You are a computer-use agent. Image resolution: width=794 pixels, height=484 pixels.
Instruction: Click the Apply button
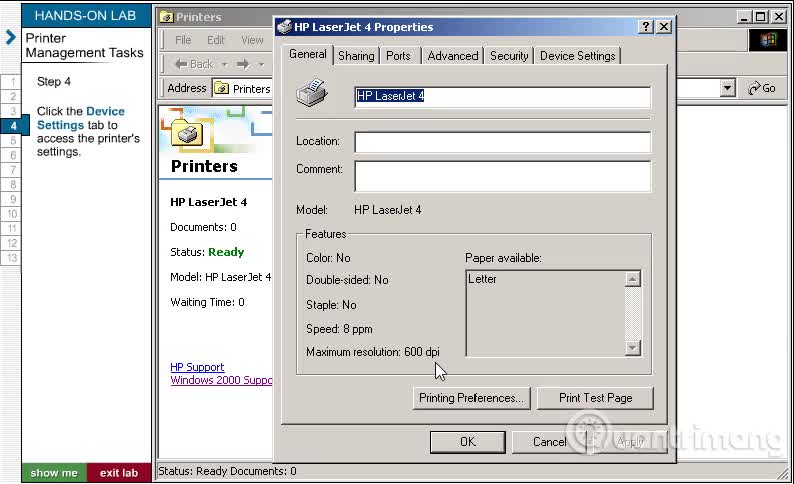[629, 442]
